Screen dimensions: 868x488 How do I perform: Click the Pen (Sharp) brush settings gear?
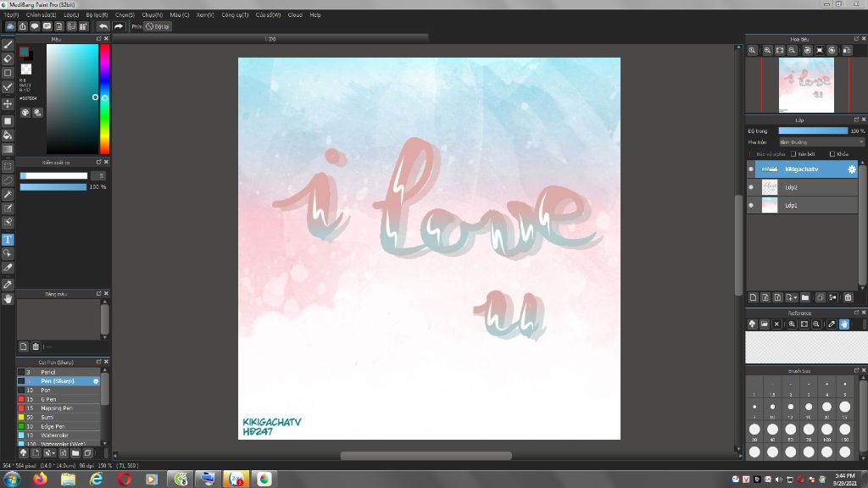[x=96, y=381]
